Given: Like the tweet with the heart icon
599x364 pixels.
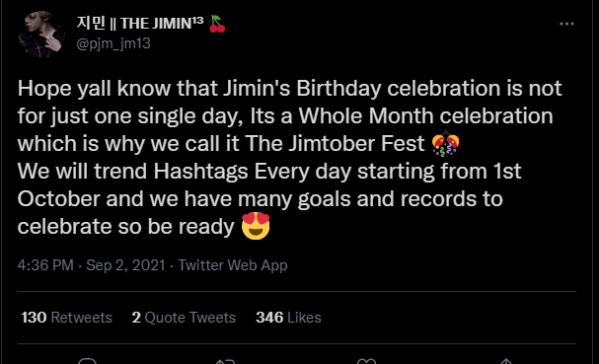Looking at the screenshot, I should click(x=366, y=361).
